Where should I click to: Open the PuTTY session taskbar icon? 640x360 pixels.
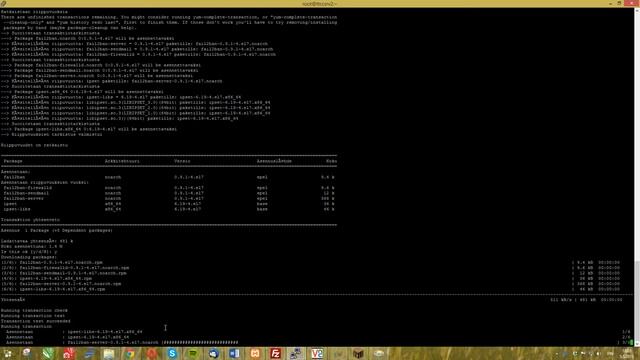point(296,354)
